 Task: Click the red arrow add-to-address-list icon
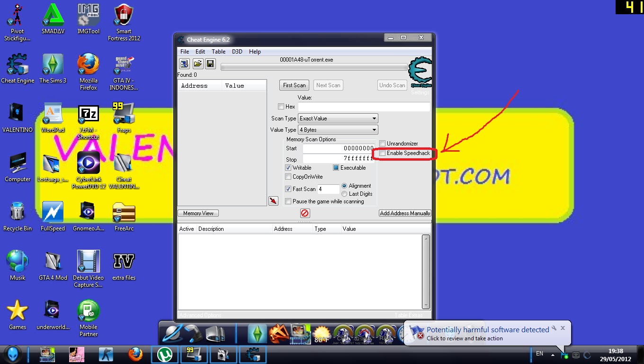click(273, 201)
